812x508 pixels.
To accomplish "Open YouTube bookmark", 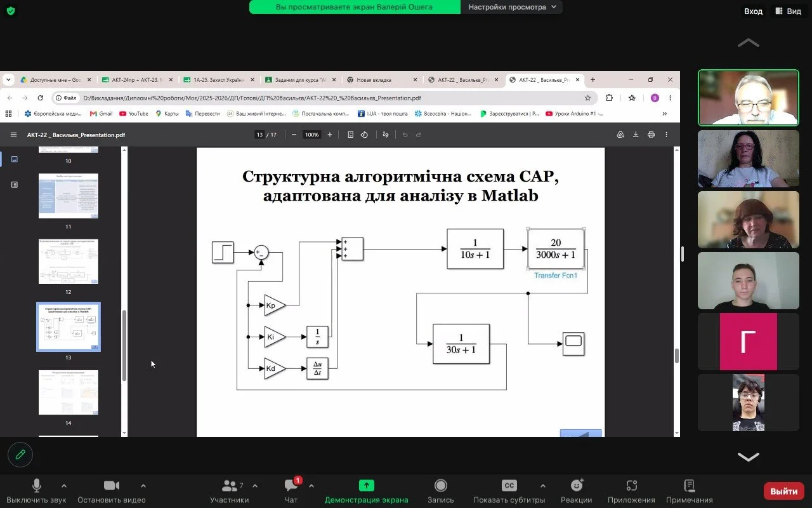I will tap(134, 114).
